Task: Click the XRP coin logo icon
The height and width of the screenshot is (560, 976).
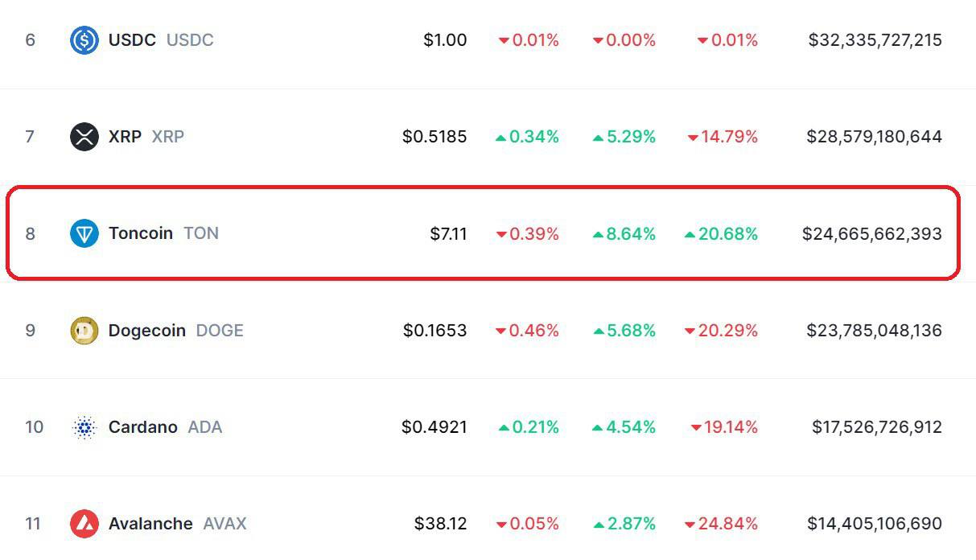Action: click(84, 136)
